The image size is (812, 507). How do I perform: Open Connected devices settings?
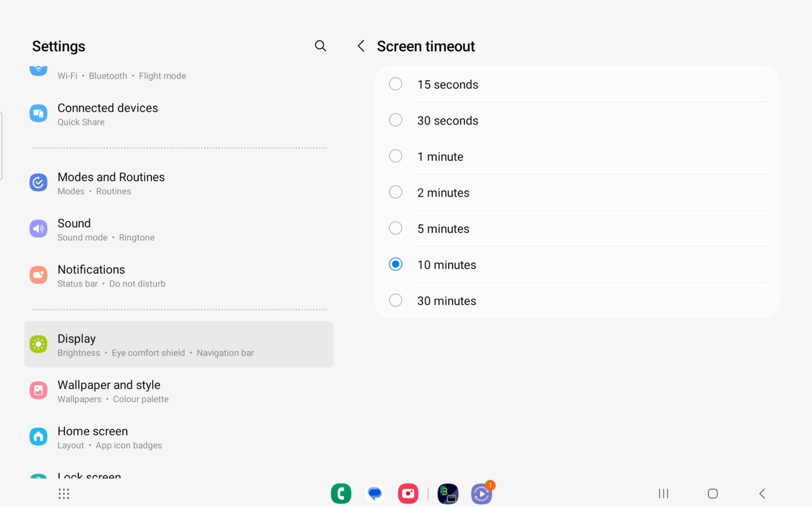coord(107,114)
